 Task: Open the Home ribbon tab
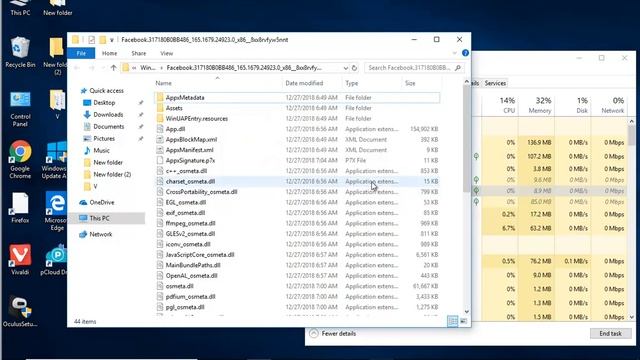109,53
